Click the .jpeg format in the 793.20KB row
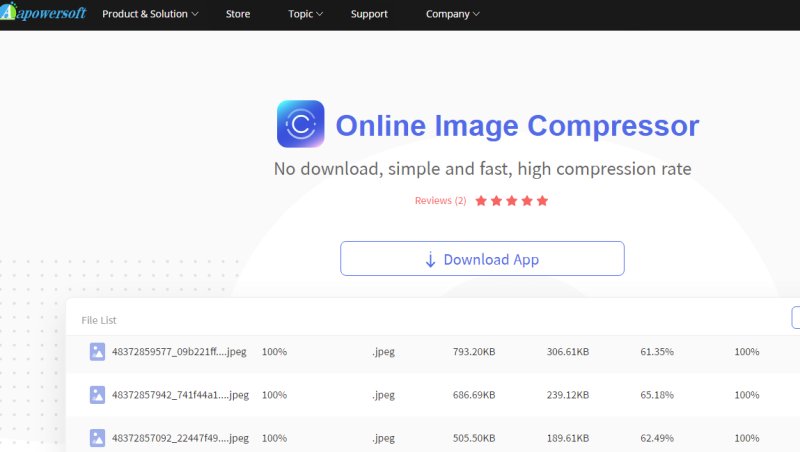 [383, 352]
